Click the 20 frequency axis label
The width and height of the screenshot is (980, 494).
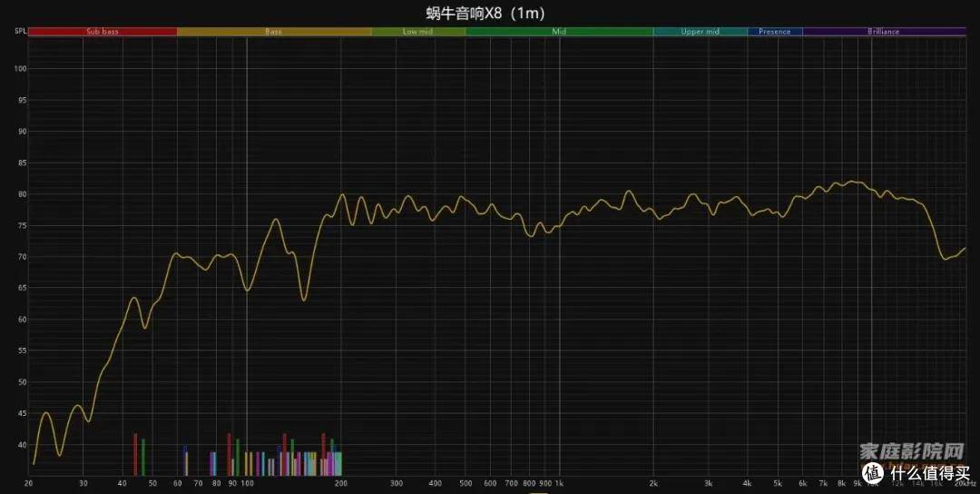coord(28,483)
